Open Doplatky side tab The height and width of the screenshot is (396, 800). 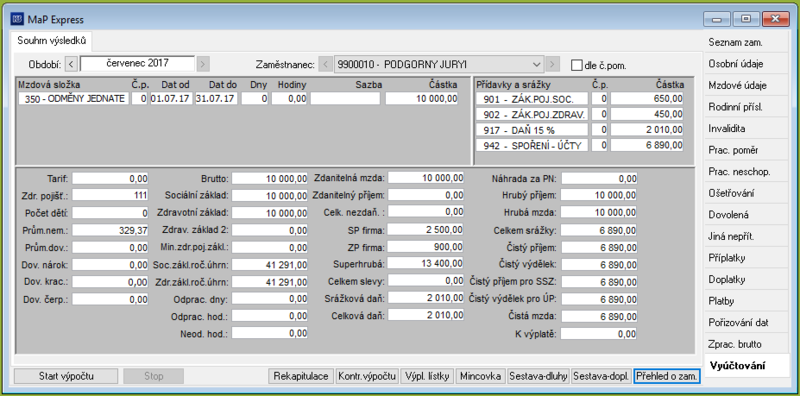(x=746, y=280)
